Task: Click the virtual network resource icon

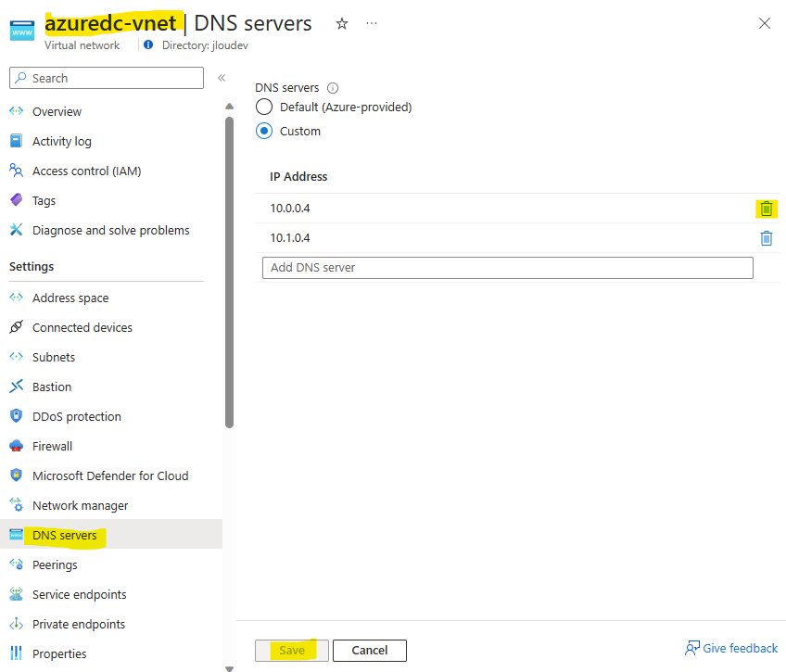Action: tap(22, 31)
